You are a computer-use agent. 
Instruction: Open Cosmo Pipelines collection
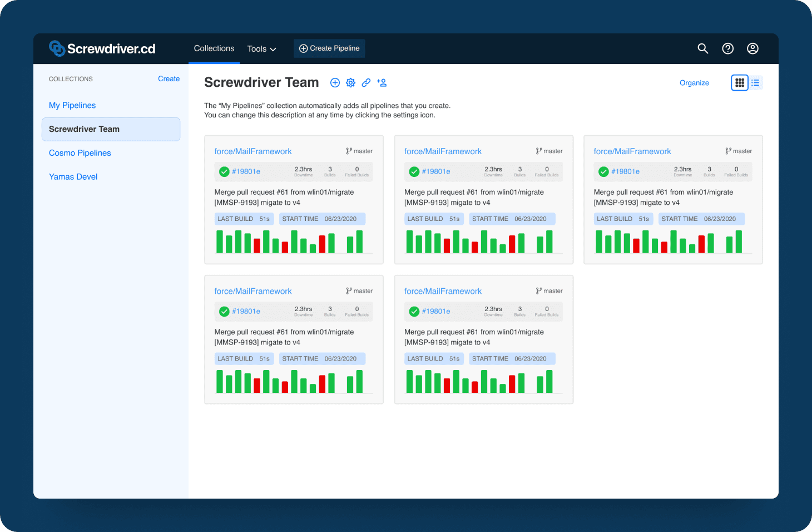coord(80,153)
